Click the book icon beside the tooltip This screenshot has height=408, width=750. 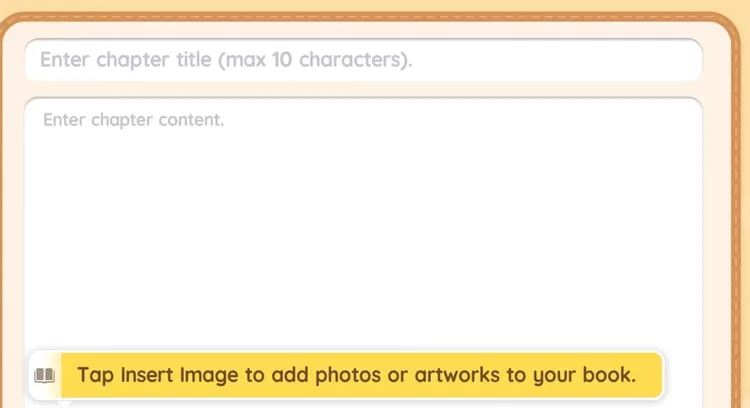(x=45, y=376)
